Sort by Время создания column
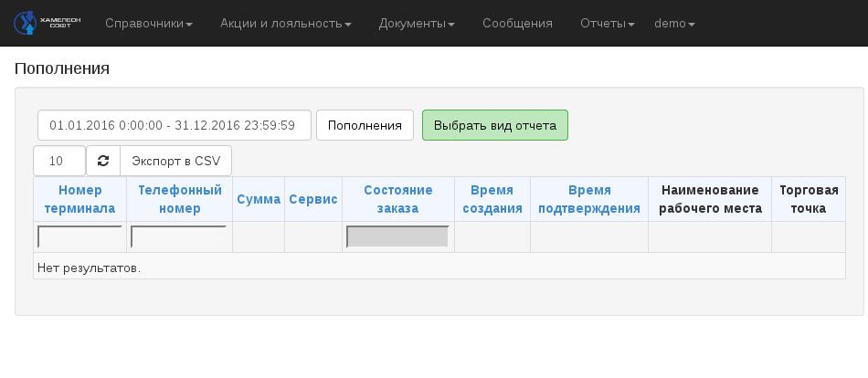 click(492, 199)
